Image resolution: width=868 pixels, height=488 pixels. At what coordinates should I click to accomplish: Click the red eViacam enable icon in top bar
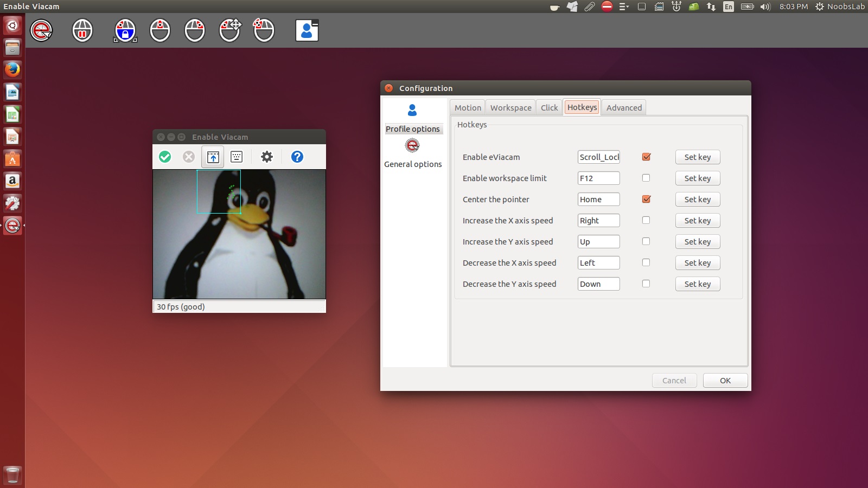point(41,30)
